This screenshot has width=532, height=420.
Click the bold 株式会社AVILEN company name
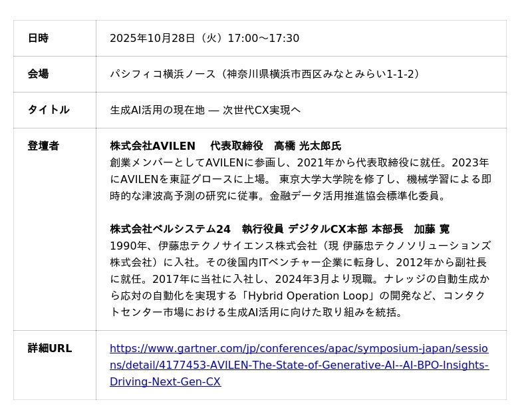pos(152,146)
